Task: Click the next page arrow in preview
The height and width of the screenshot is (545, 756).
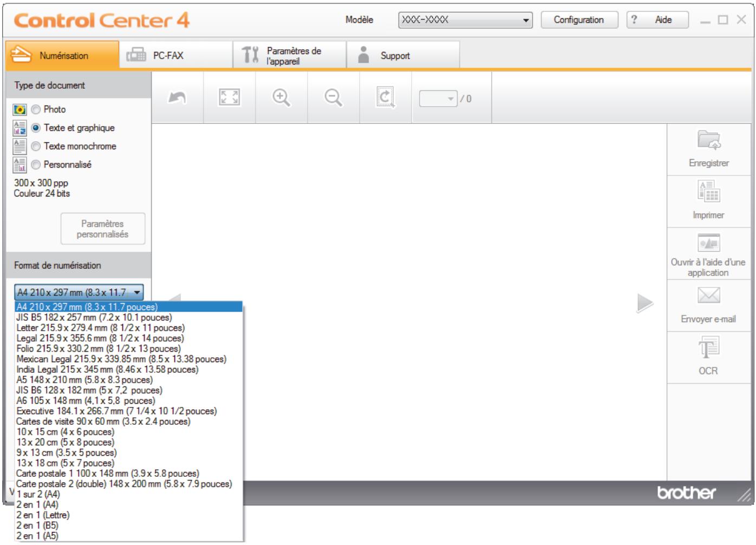Action: click(x=644, y=303)
